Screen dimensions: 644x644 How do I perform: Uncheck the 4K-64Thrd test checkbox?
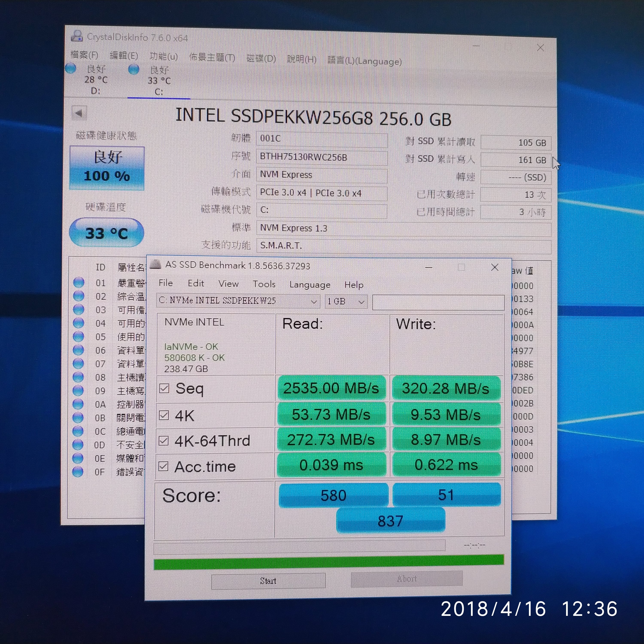coord(163,441)
